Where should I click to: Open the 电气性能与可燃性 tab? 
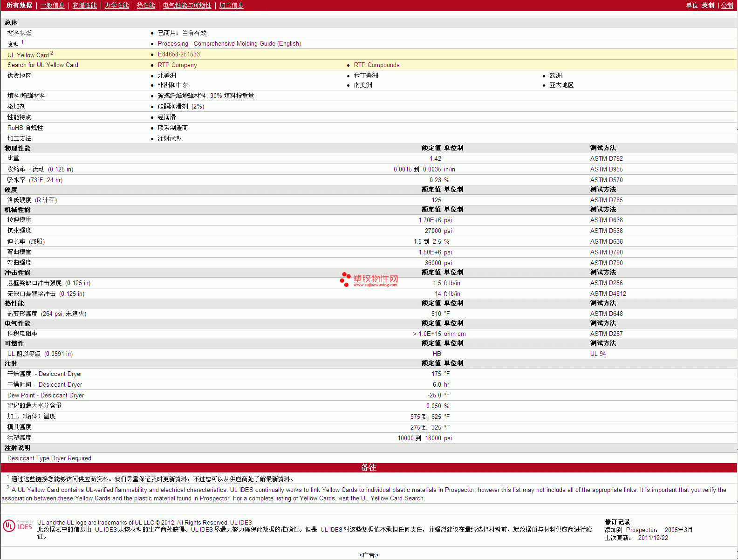tap(187, 6)
